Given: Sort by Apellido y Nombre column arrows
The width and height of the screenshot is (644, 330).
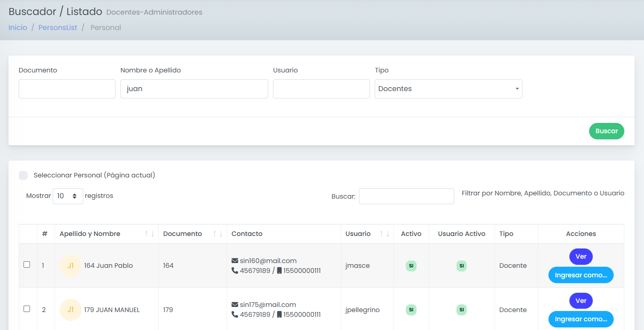Looking at the screenshot, I should coord(149,234).
